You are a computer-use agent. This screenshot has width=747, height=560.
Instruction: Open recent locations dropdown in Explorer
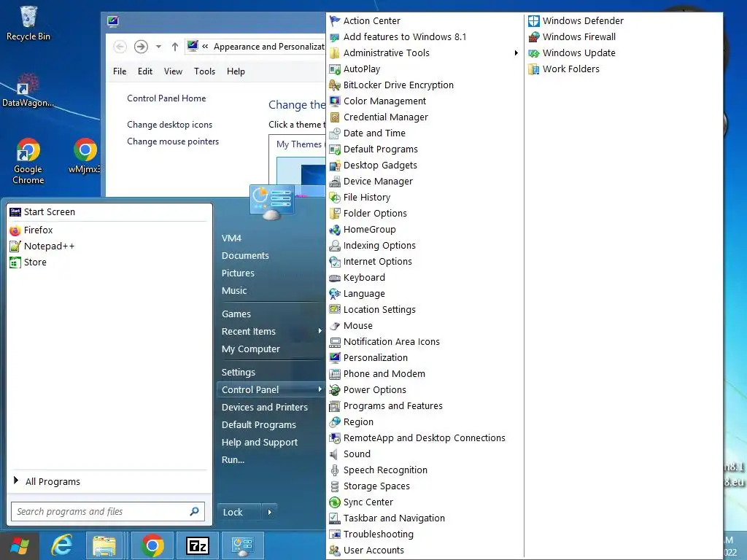pyautogui.click(x=158, y=47)
